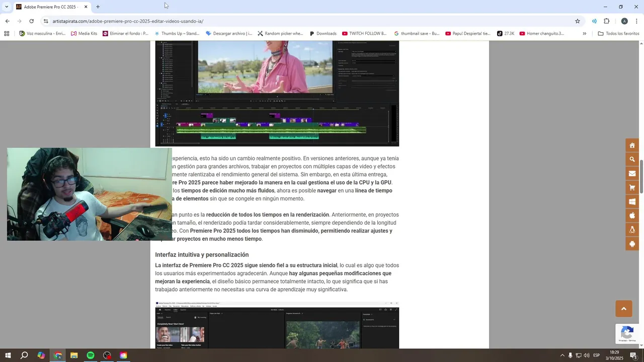Open the Descargar archivo bookmark
The width and height of the screenshot is (644, 362).
[229, 34]
